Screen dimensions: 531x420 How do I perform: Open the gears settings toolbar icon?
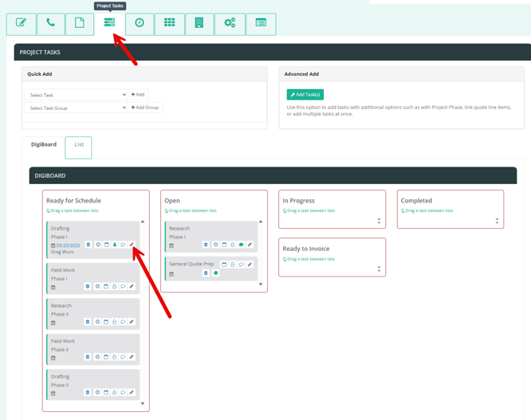pyautogui.click(x=230, y=23)
